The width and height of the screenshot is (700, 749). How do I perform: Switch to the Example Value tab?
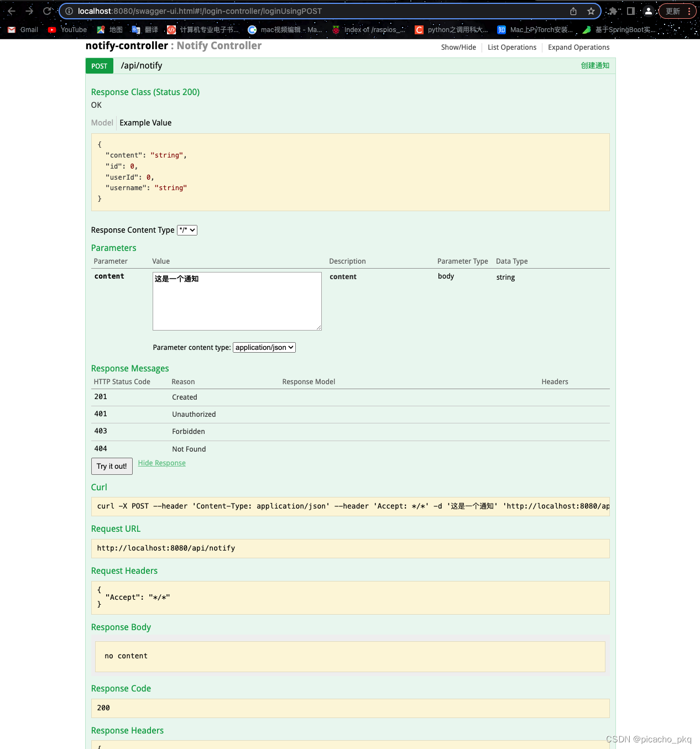point(145,123)
